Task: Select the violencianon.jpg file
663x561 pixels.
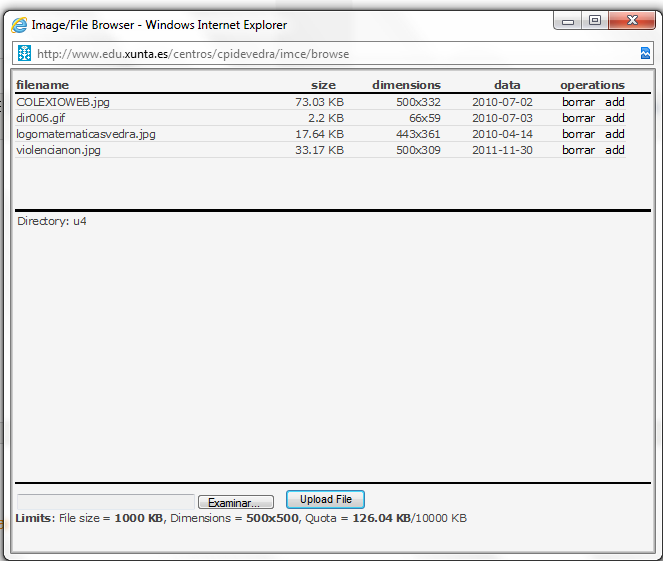Action: (58, 150)
